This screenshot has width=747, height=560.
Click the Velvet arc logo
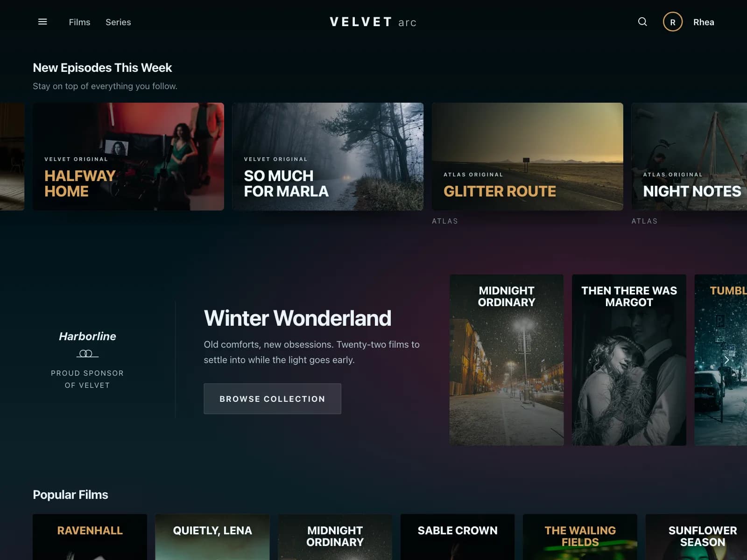coord(373,22)
